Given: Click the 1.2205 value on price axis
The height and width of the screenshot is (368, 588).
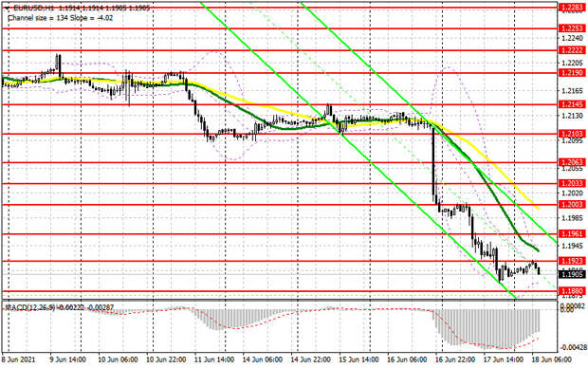Looking at the screenshot, I should (x=573, y=63).
